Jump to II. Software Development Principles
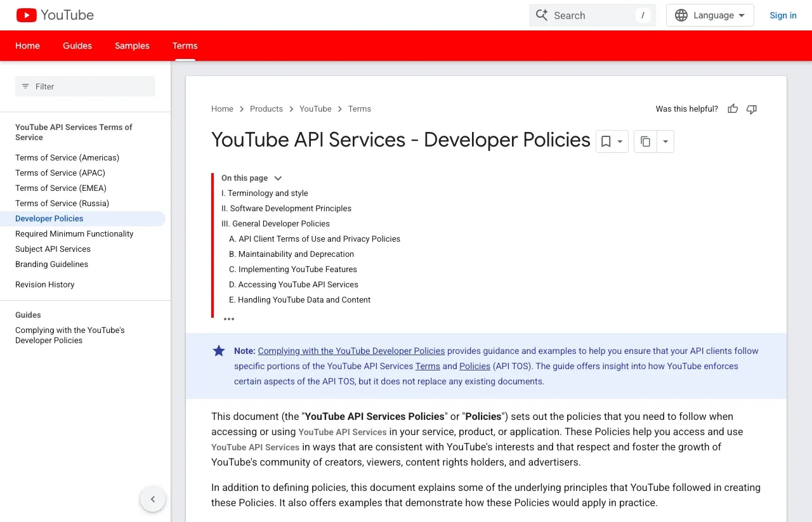Image resolution: width=812 pixels, height=522 pixels. (x=286, y=209)
